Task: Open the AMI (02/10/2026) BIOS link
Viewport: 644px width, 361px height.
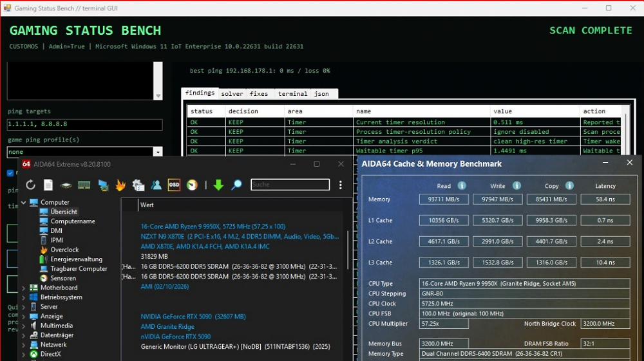Action: [x=165, y=286]
